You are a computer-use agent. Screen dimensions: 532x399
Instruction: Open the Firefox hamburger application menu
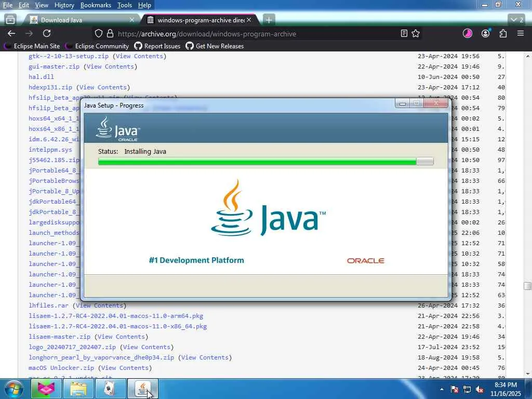(x=521, y=33)
